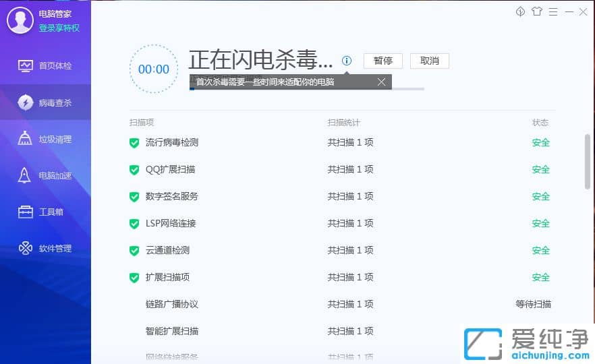Open the 登录享特权 login link

(x=59, y=28)
